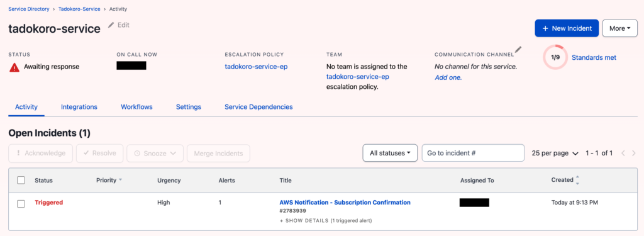The width and height of the screenshot is (644, 236).
Task: Sort incidents by Created column arrows
Action: [577, 180]
